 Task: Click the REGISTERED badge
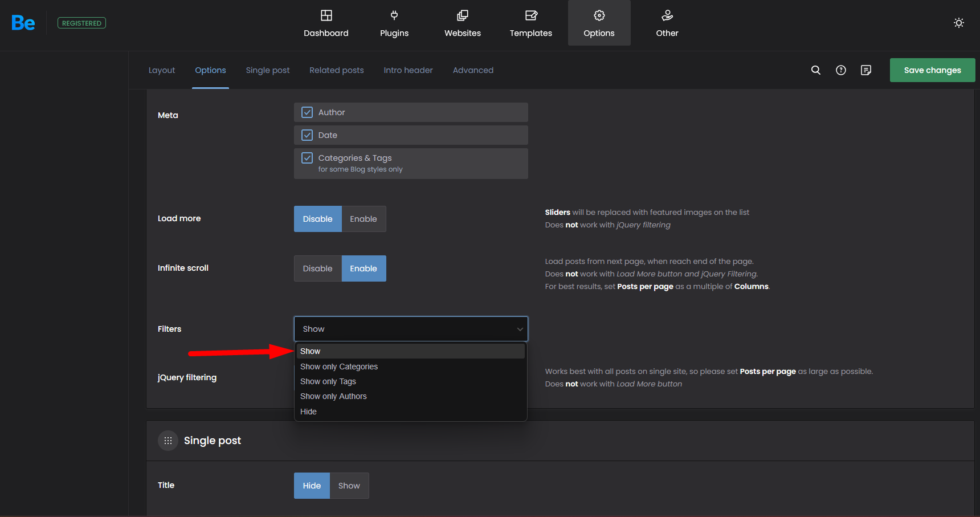coord(81,23)
